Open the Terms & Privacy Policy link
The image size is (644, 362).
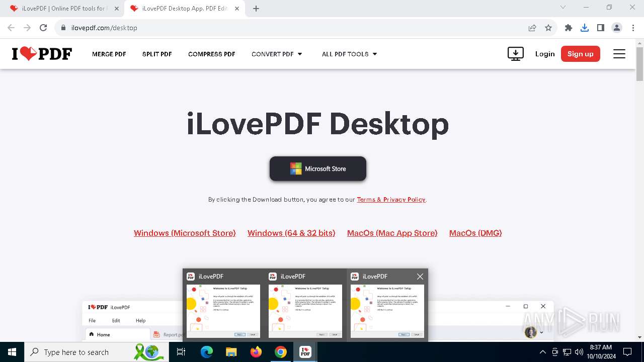391,200
